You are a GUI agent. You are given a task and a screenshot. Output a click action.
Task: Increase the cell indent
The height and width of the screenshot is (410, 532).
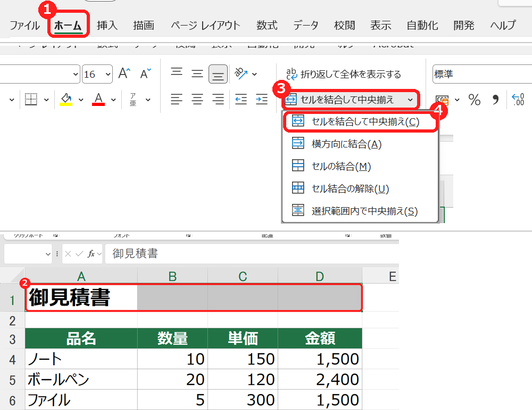click(x=262, y=99)
